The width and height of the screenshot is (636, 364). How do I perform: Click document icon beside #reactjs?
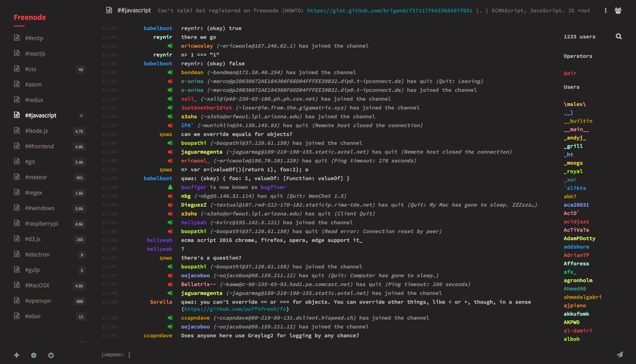point(17,53)
